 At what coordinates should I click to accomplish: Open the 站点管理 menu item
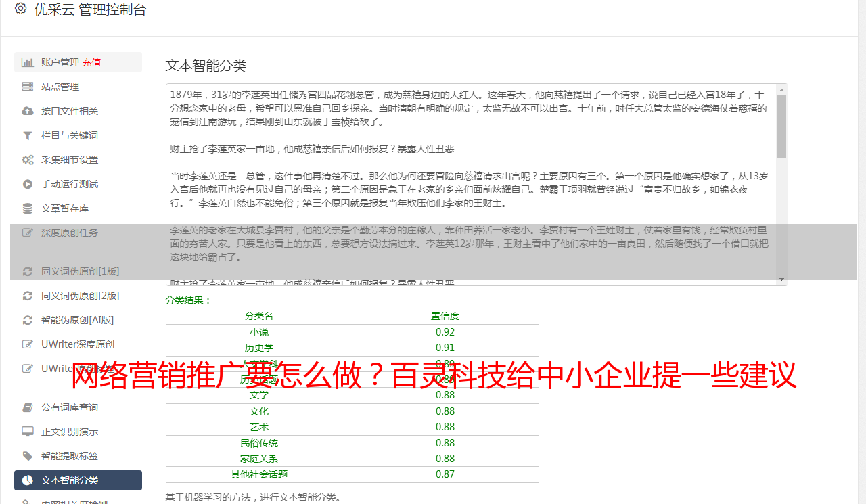click(x=60, y=87)
